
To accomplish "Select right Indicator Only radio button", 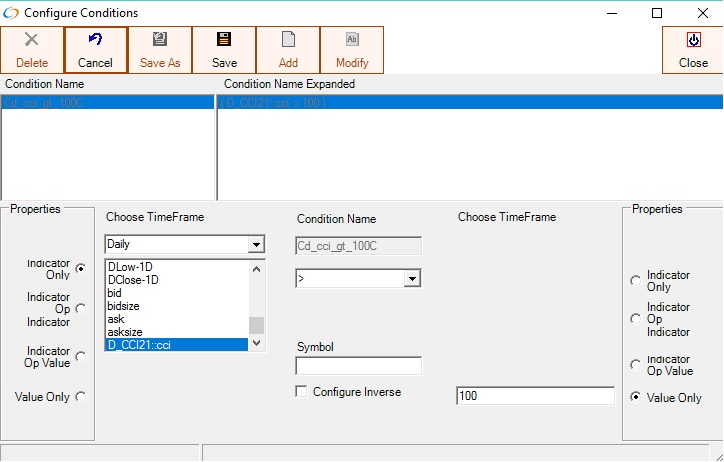I will pyautogui.click(x=635, y=281).
